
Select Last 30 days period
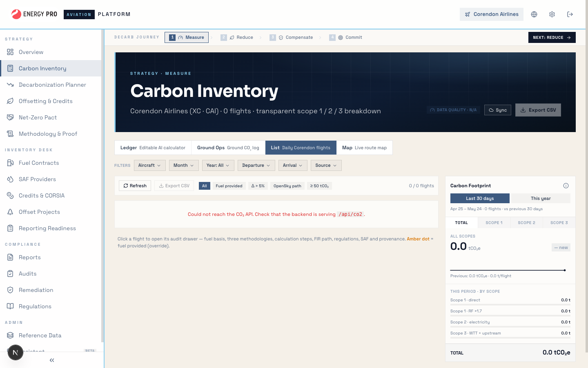pos(480,198)
